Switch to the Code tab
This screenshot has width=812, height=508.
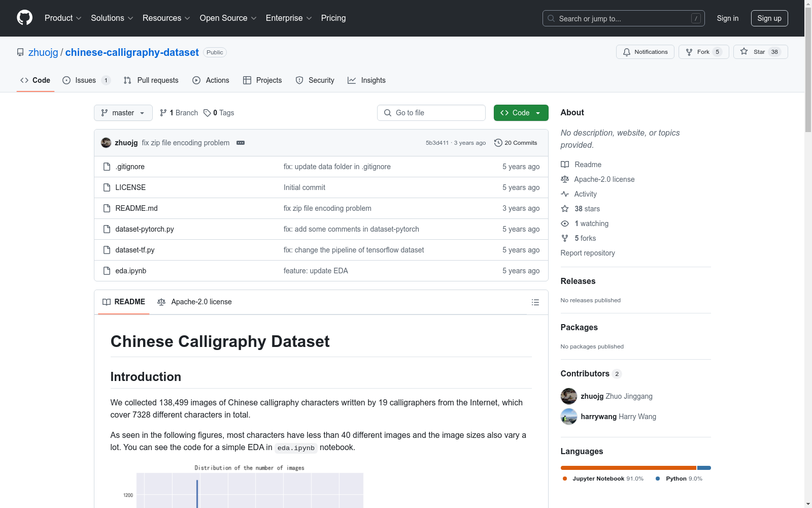[x=36, y=80]
